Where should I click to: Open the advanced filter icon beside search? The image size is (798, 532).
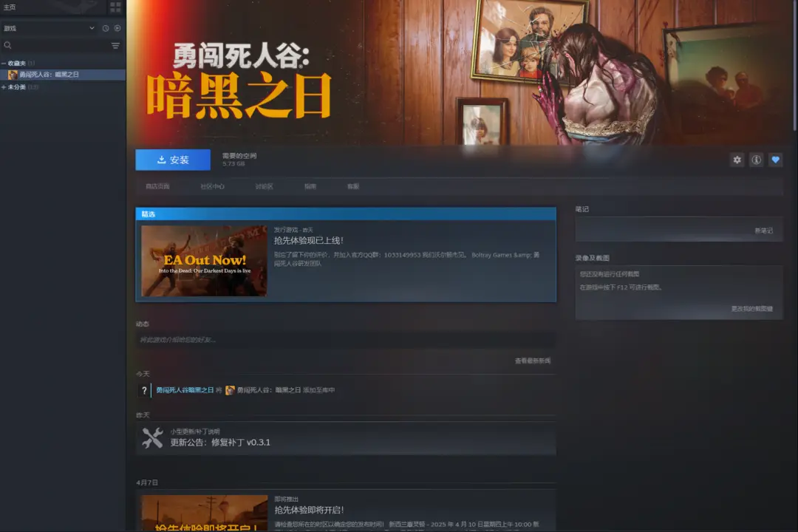[x=115, y=45]
